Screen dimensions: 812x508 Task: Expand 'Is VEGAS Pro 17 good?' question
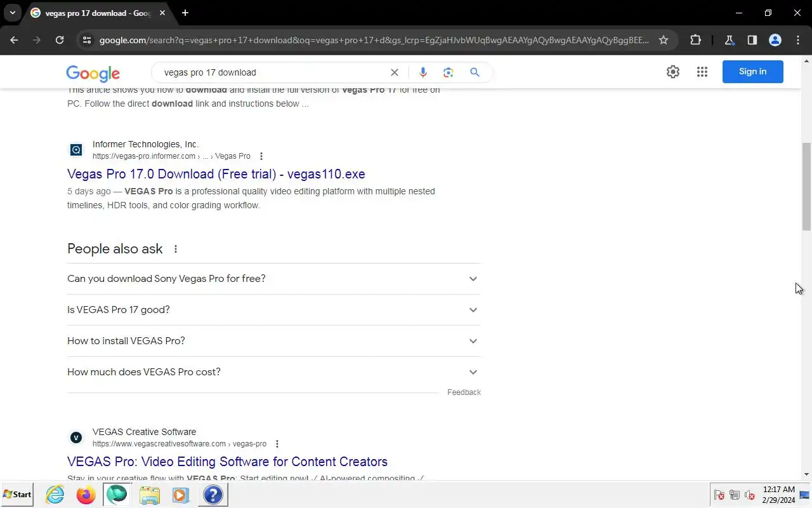point(273,310)
